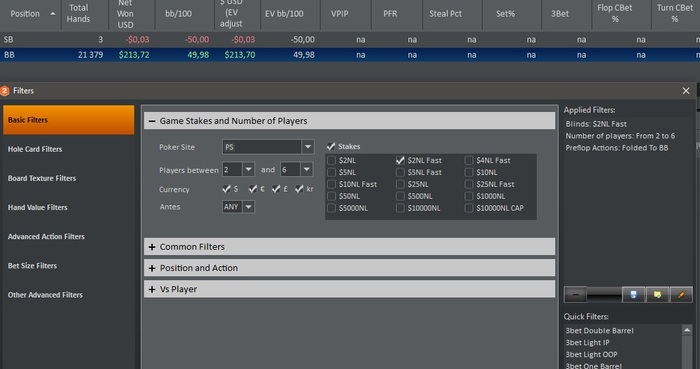
Task: Collapse Game Stakes and Number of Players section
Action: click(x=152, y=121)
